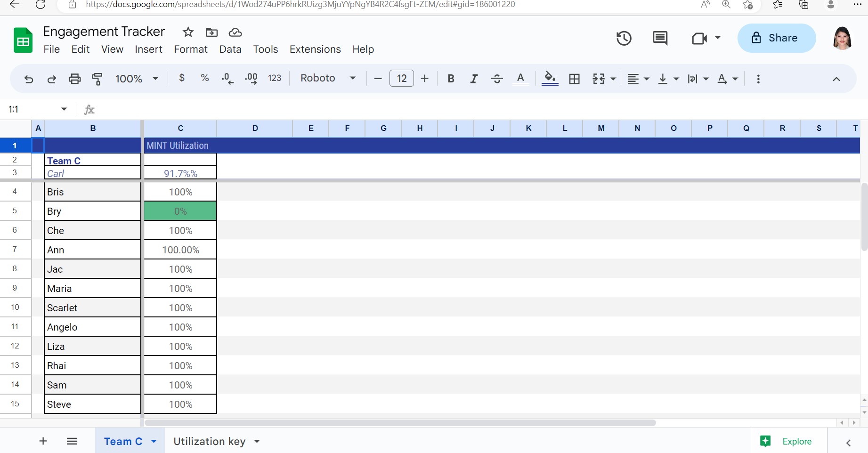Star the Engagement Tracker document

[x=188, y=32]
